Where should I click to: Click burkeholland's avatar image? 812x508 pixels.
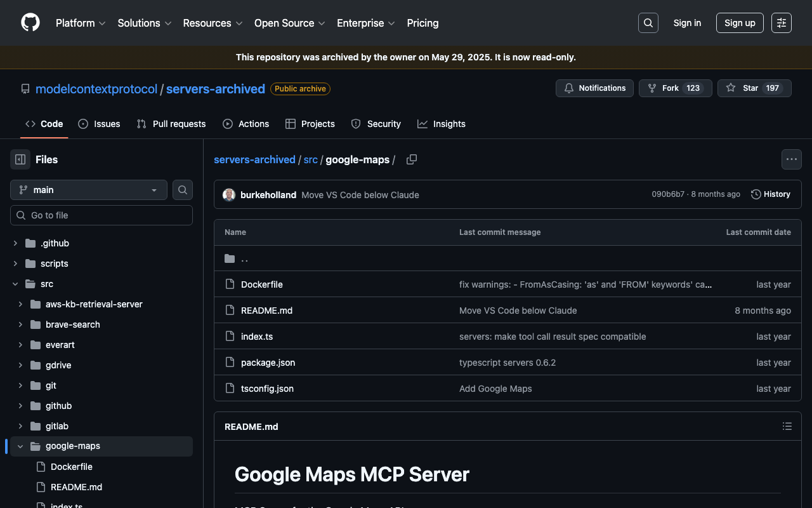click(229, 195)
